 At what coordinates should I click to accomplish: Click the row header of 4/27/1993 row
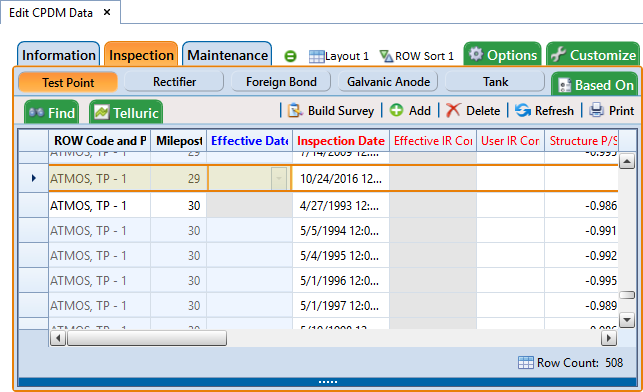[x=34, y=205]
